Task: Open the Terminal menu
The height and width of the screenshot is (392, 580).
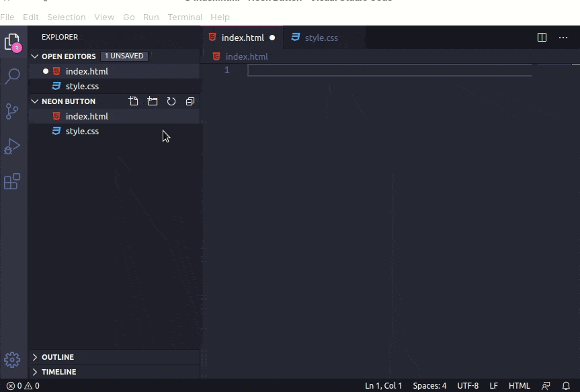Action: click(185, 17)
